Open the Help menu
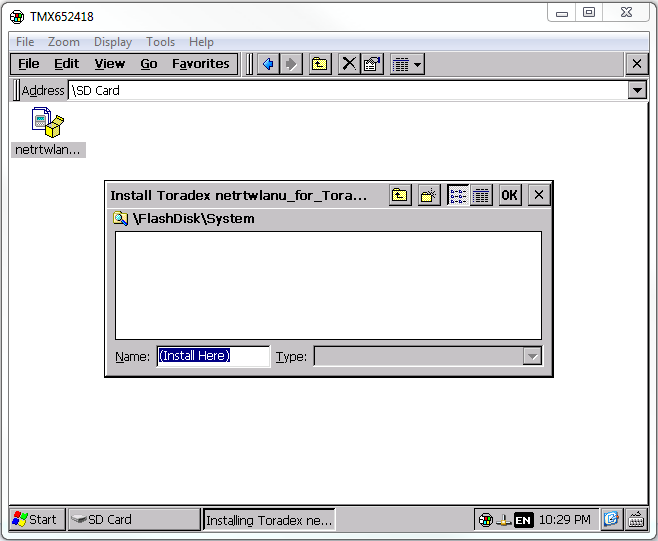Viewport: 658px width, 541px height. point(201,42)
